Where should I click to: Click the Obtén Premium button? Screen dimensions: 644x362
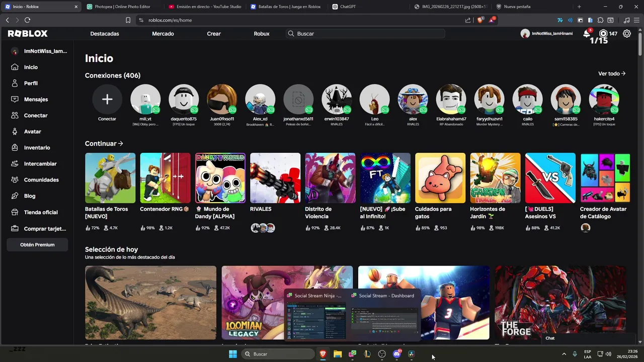(x=37, y=245)
